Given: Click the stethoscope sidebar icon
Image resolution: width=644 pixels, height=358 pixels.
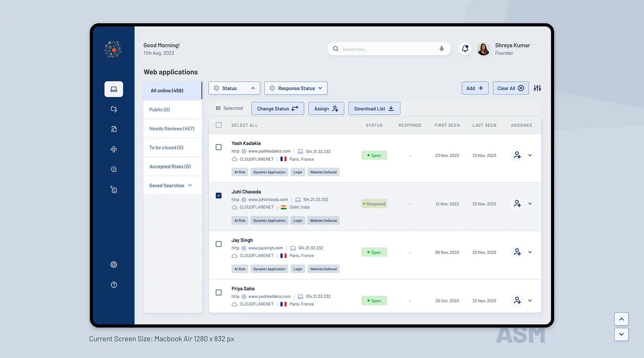Looking at the screenshot, I should 114,189.
